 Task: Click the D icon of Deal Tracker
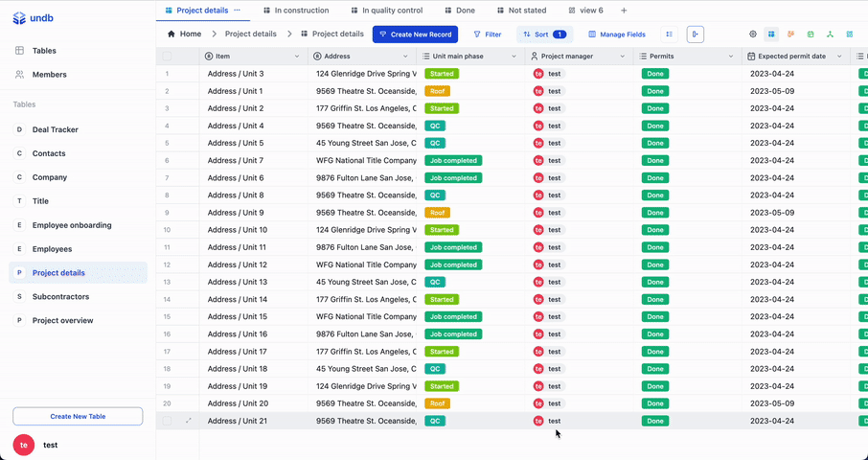pos(19,129)
